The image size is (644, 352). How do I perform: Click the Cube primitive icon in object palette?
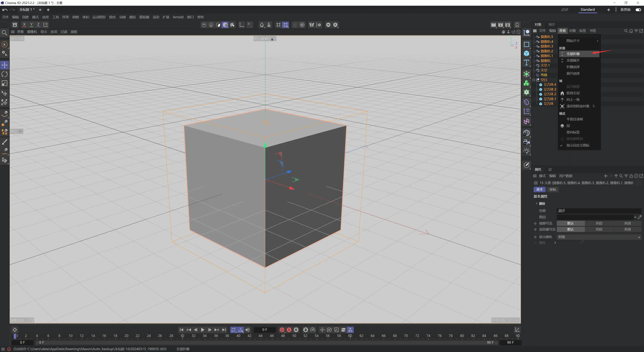point(526,53)
